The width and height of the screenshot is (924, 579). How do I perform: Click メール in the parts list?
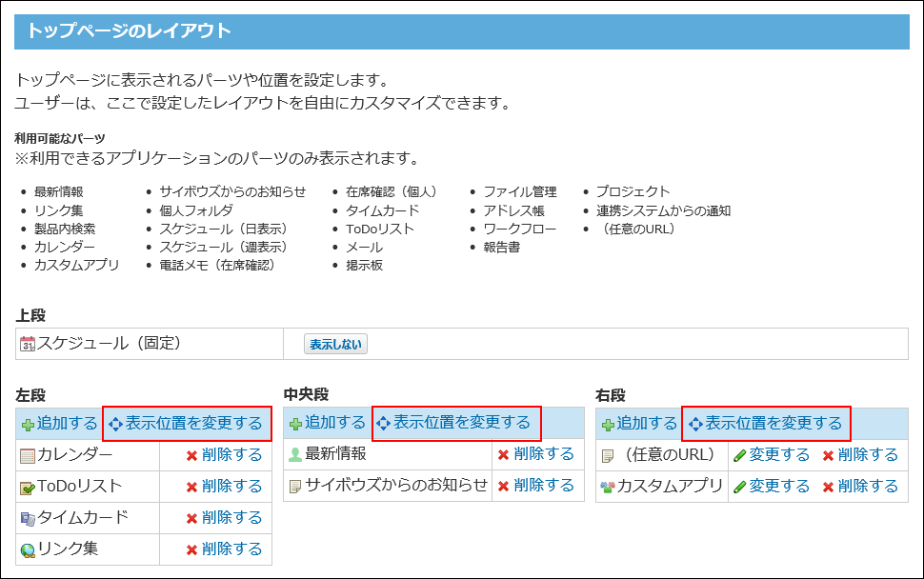[364, 247]
